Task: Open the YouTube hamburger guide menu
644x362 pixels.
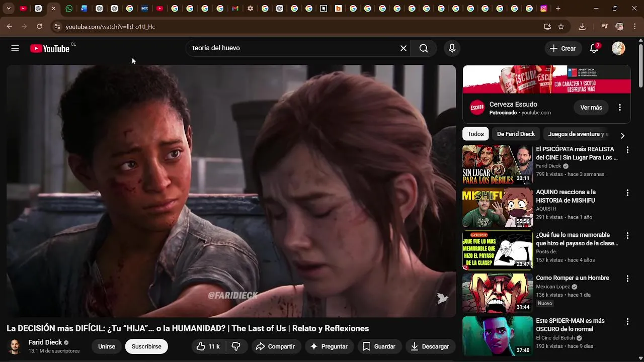Action: (15, 48)
